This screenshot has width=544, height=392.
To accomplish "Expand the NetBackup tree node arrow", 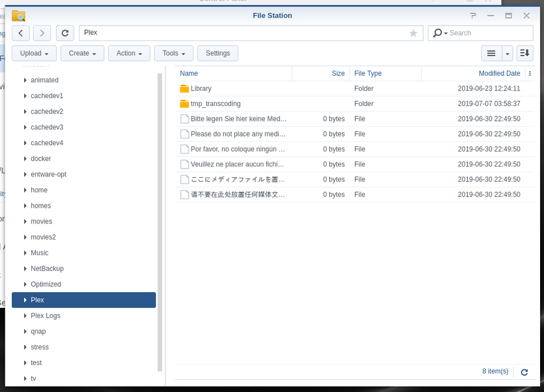I will point(25,269).
